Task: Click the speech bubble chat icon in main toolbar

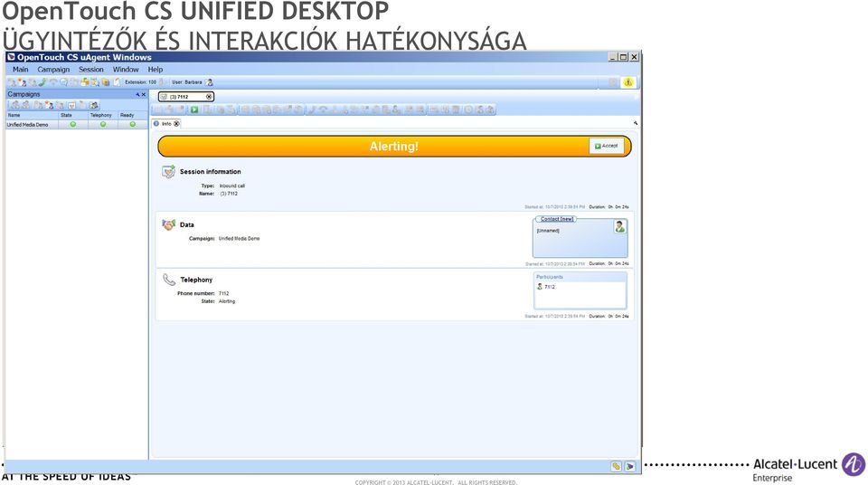Action: point(63,82)
